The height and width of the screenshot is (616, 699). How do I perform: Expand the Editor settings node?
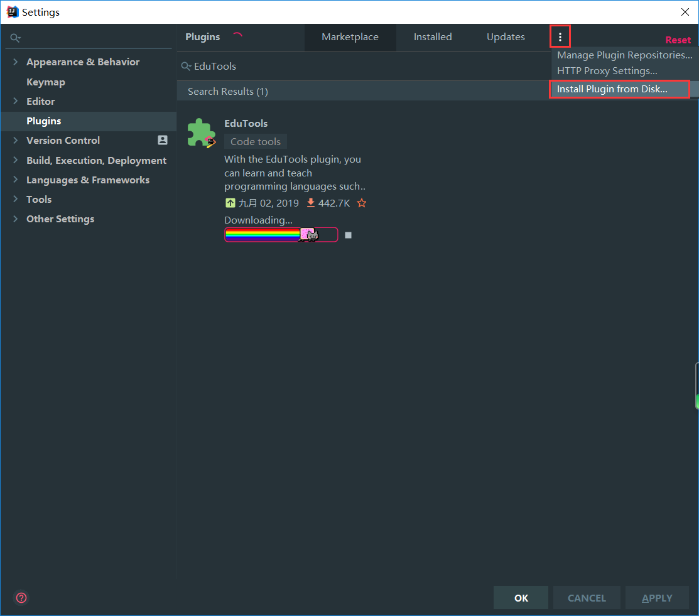tap(15, 101)
